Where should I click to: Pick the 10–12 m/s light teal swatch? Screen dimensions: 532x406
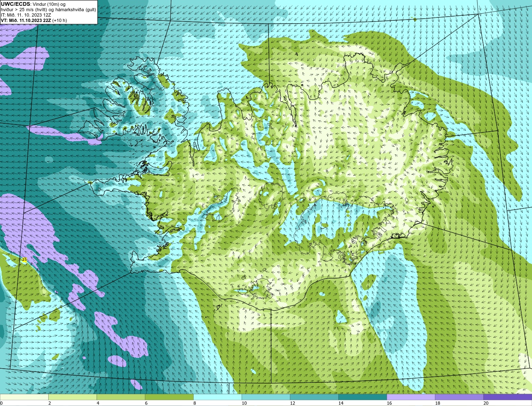pyautogui.click(x=266, y=397)
